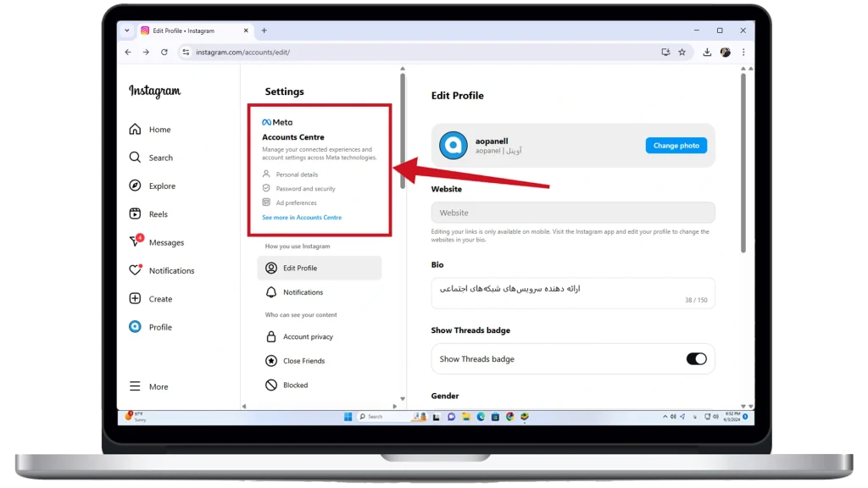The width and height of the screenshot is (868, 488).
Task: Click the main page scrollbar thumb
Action: [743, 164]
